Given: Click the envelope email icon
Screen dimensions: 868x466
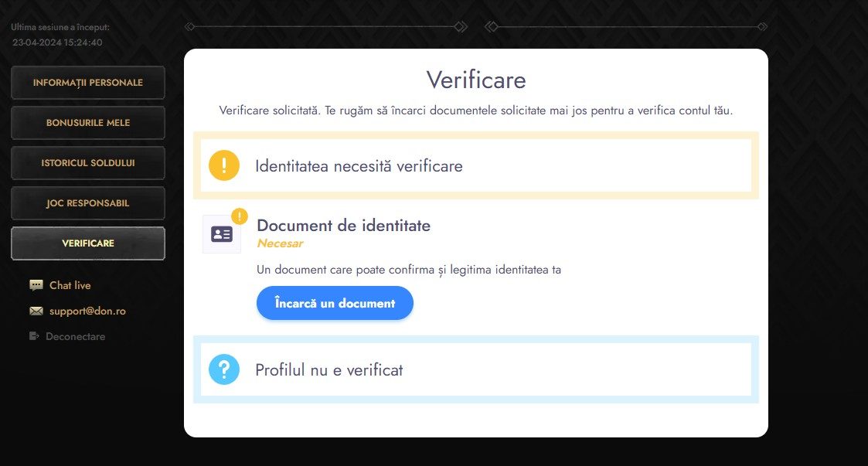Looking at the screenshot, I should (x=36, y=311).
